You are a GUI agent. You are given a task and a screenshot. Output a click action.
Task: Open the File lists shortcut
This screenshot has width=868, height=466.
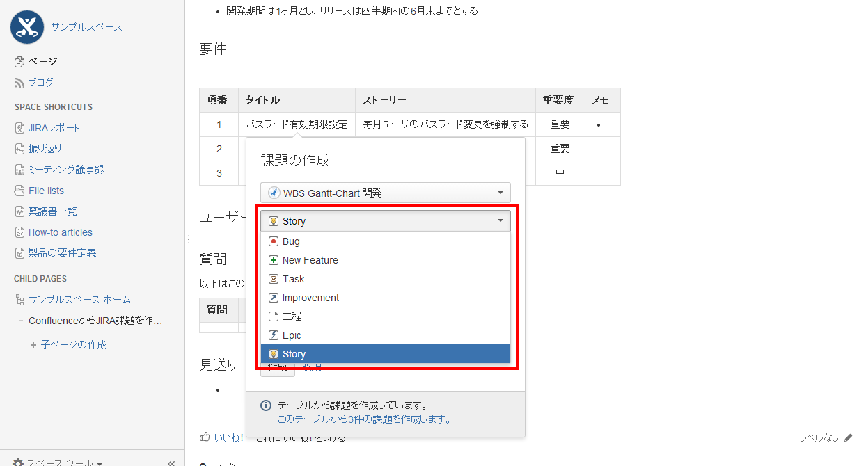pos(46,191)
